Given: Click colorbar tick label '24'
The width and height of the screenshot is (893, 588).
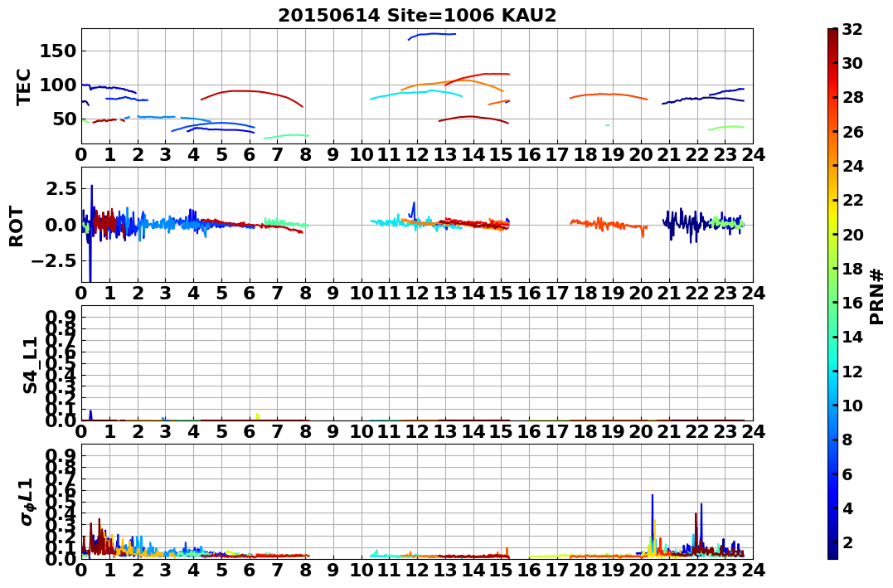Looking at the screenshot, I should [852, 166].
